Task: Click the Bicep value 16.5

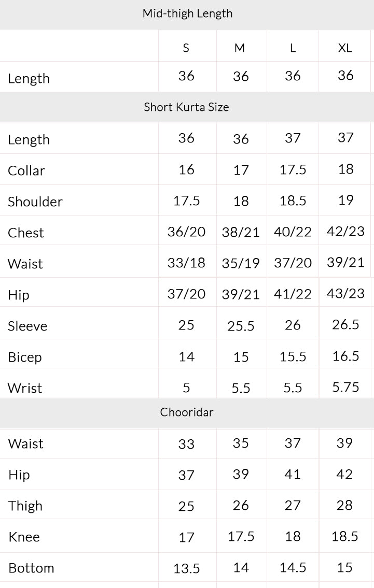Action: (345, 356)
